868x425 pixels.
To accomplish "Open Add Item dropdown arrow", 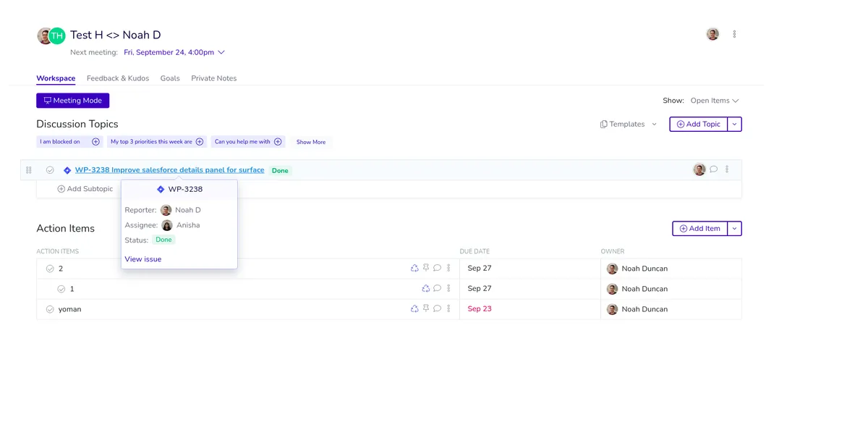I will [734, 228].
